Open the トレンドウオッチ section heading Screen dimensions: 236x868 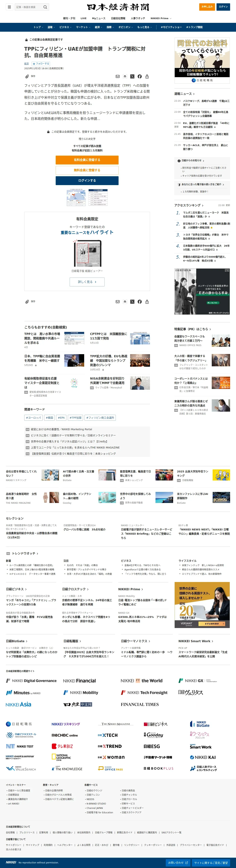pos(25,553)
